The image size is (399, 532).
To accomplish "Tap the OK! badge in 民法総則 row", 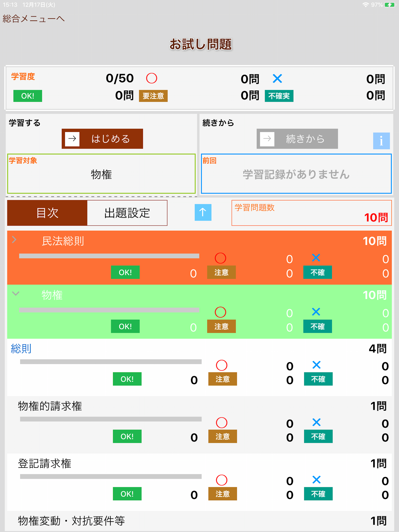I will 125,272.
